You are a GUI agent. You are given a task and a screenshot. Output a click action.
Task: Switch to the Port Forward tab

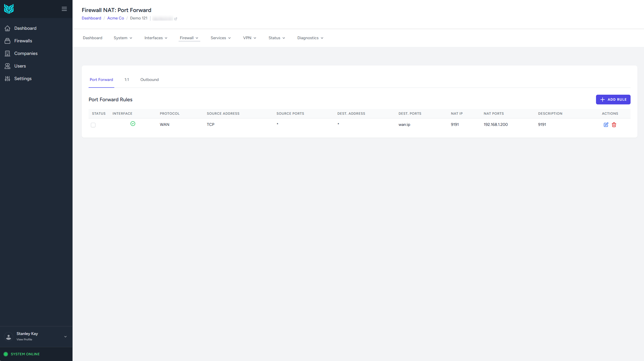coord(101,80)
